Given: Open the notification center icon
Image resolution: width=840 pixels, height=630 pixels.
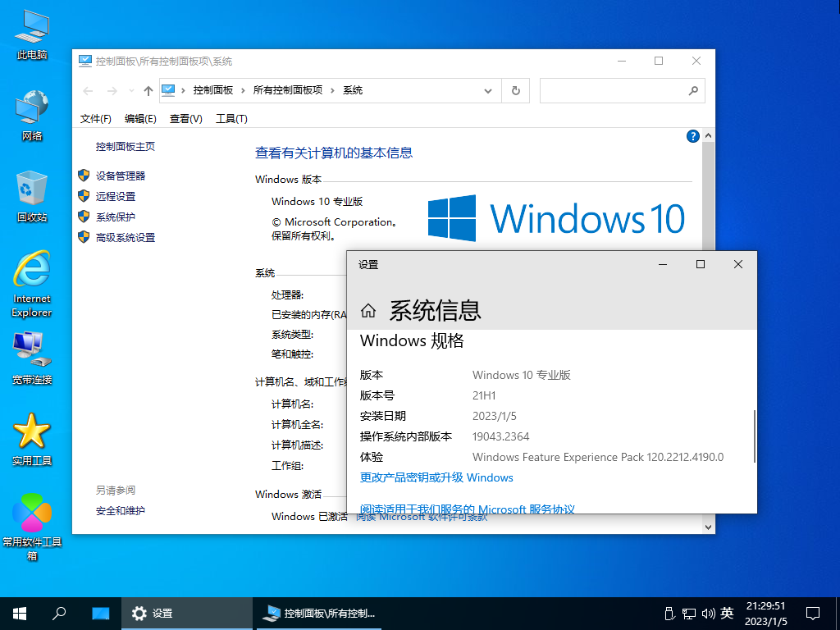Looking at the screenshot, I should [x=813, y=614].
